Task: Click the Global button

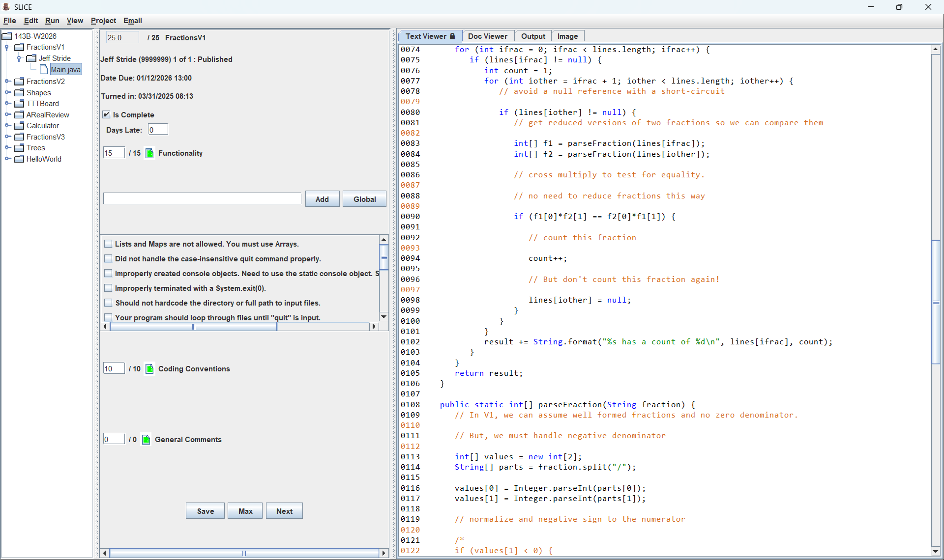Action: pos(364,199)
